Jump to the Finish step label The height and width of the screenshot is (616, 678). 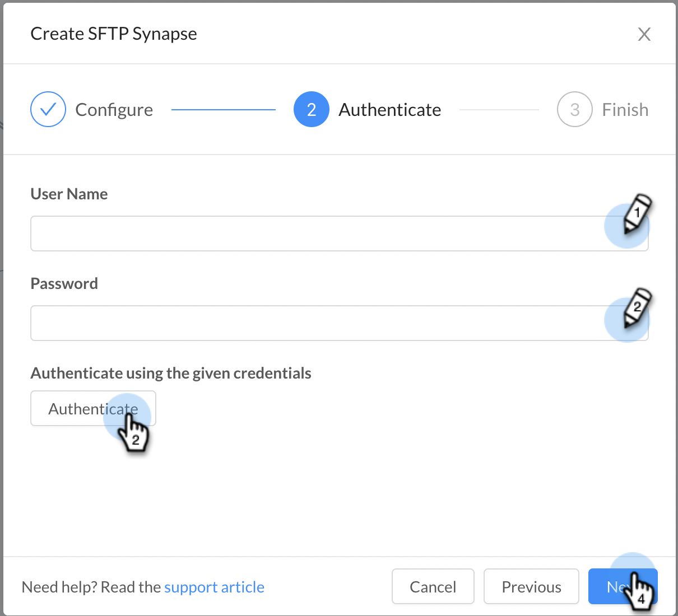point(625,110)
